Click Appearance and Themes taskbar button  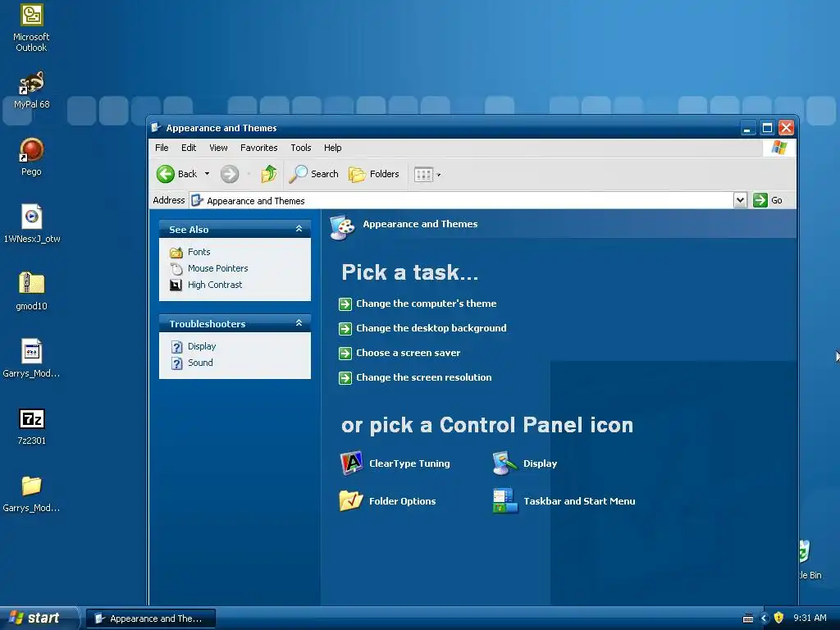tap(151, 619)
